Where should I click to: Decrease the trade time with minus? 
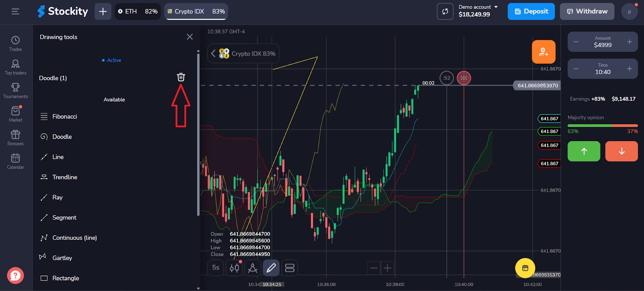[x=576, y=69]
